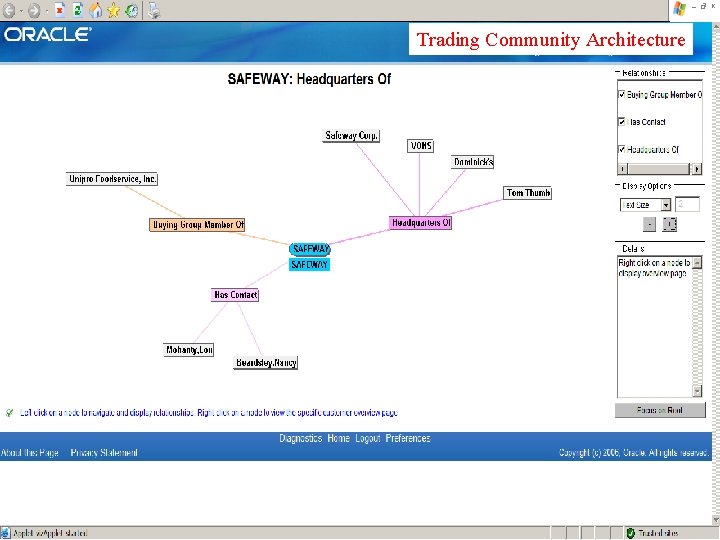Viewport: 720px width, 540px height.
Task: Click the Logout footer link
Action: (x=368, y=439)
